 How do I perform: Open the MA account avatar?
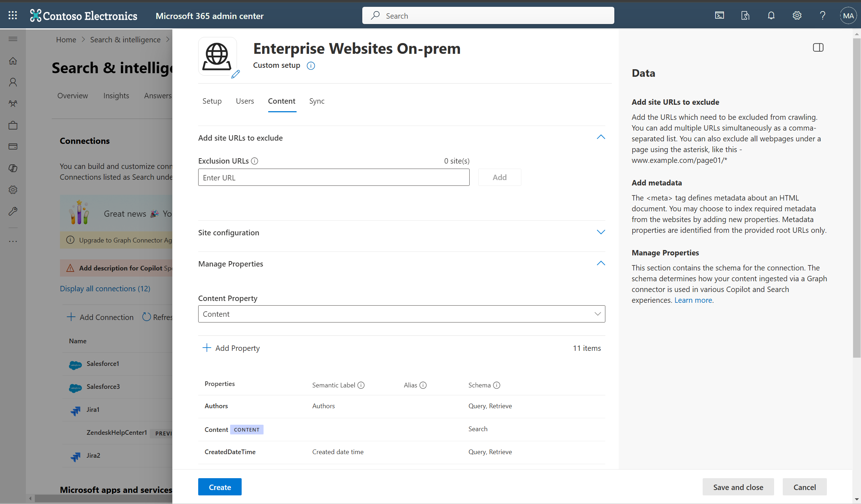(x=848, y=15)
